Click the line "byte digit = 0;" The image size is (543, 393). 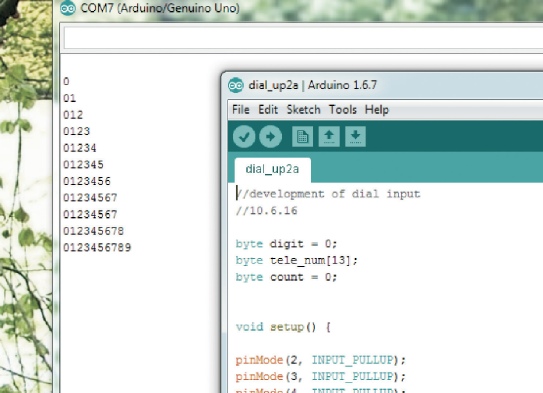click(286, 244)
